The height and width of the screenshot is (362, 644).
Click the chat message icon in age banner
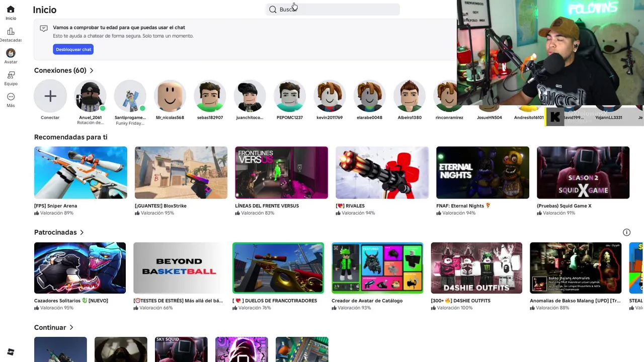click(44, 29)
